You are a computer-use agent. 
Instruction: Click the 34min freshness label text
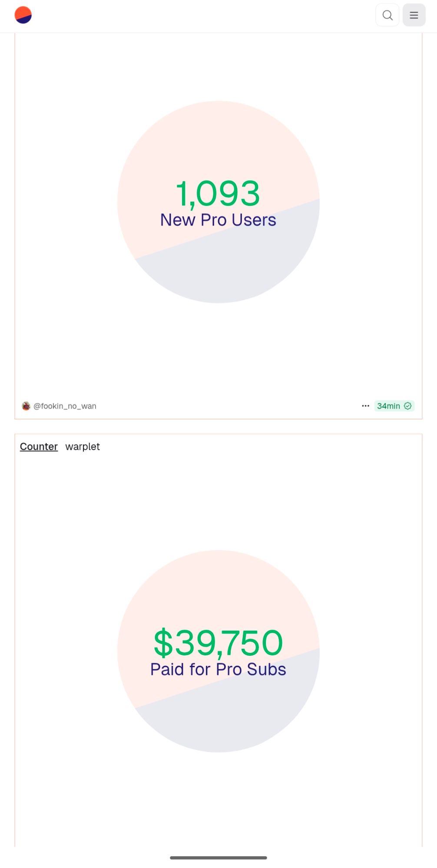click(x=388, y=406)
